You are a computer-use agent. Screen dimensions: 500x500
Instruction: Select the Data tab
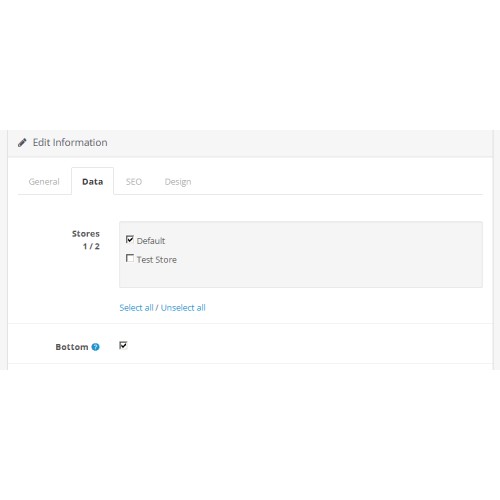point(92,181)
